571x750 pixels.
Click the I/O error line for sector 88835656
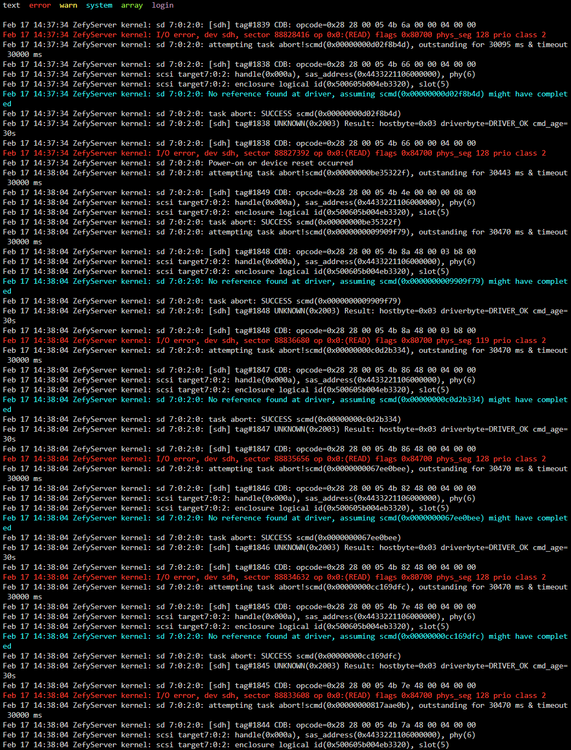click(274, 459)
